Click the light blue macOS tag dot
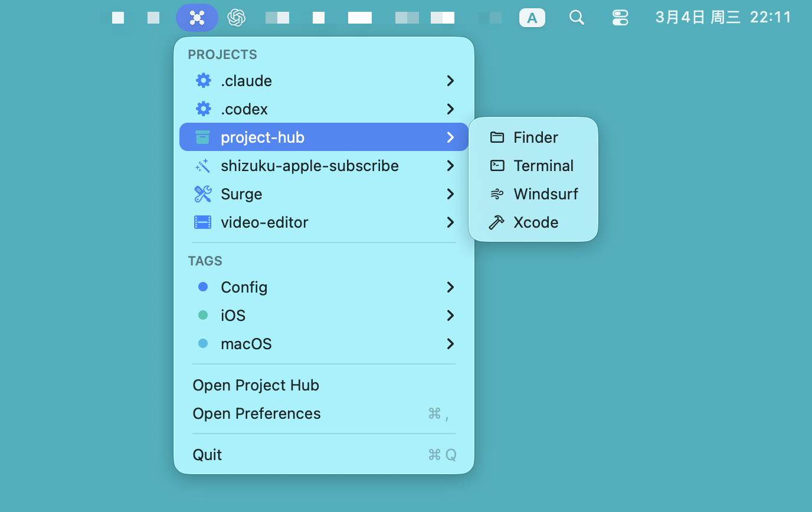 tap(203, 343)
